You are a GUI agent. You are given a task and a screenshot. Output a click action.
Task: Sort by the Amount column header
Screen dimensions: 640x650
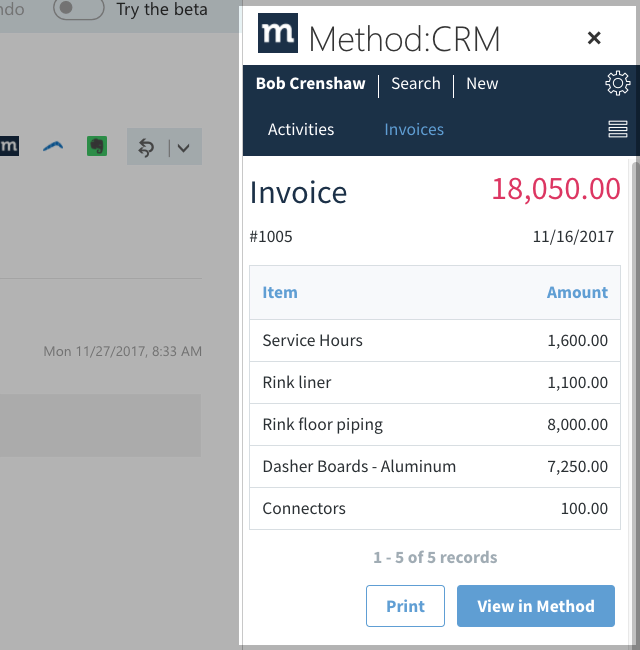pyautogui.click(x=577, y=293)
